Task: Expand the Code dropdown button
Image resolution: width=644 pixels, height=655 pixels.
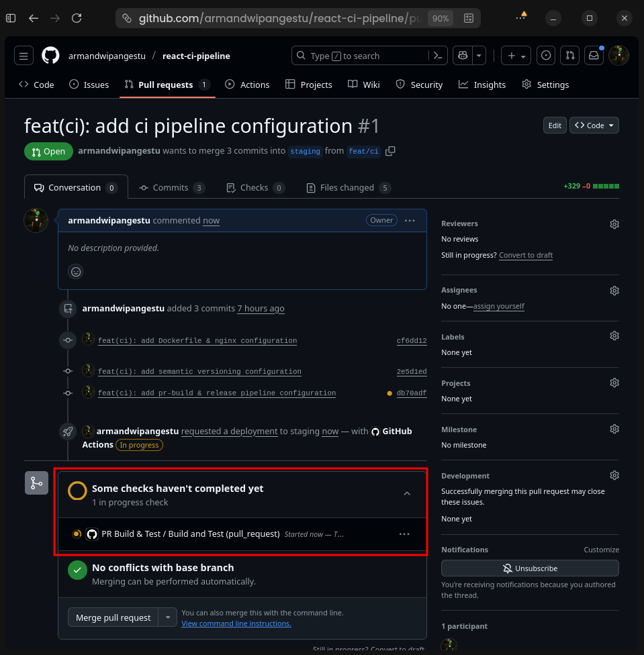Action: click(x=594, y=125)
